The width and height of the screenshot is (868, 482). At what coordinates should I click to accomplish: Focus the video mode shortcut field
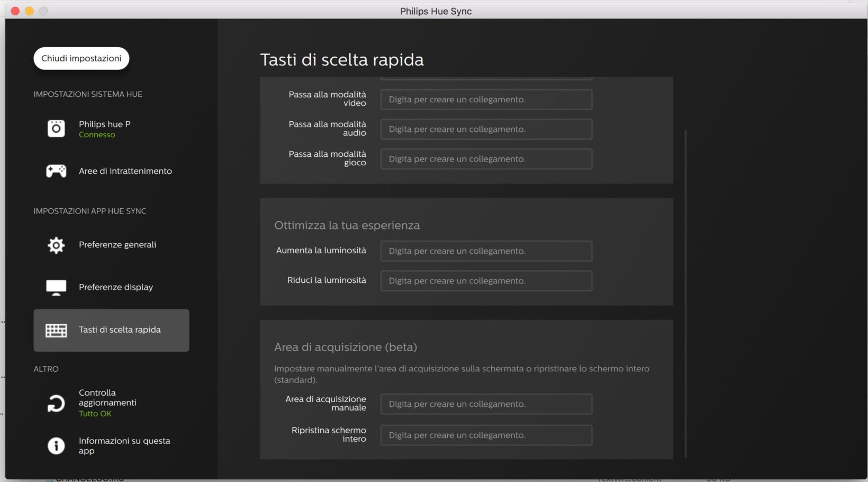coord(486,100)
